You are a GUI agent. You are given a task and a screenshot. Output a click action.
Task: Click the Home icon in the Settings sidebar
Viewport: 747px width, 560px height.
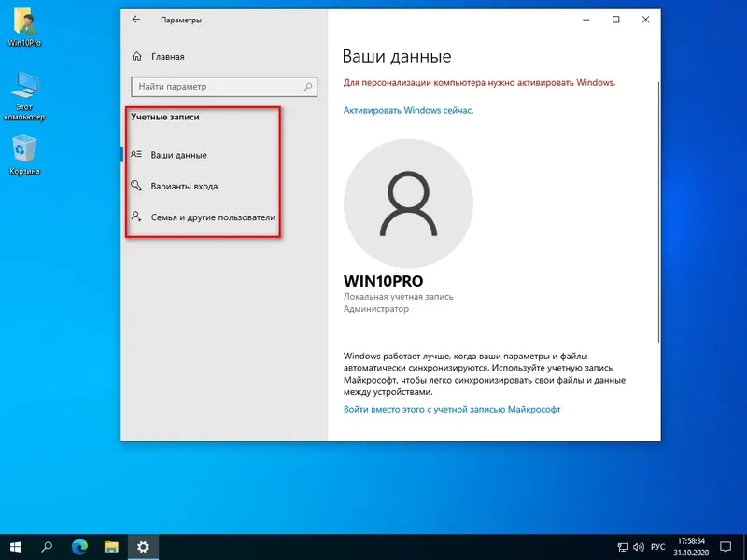pos(136,56)
